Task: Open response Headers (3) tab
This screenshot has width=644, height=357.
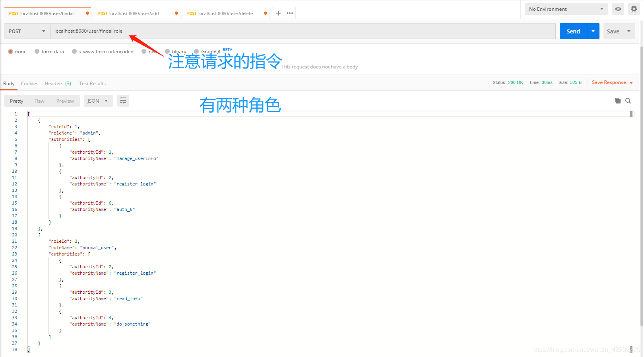Action: (x=58, y=84)
